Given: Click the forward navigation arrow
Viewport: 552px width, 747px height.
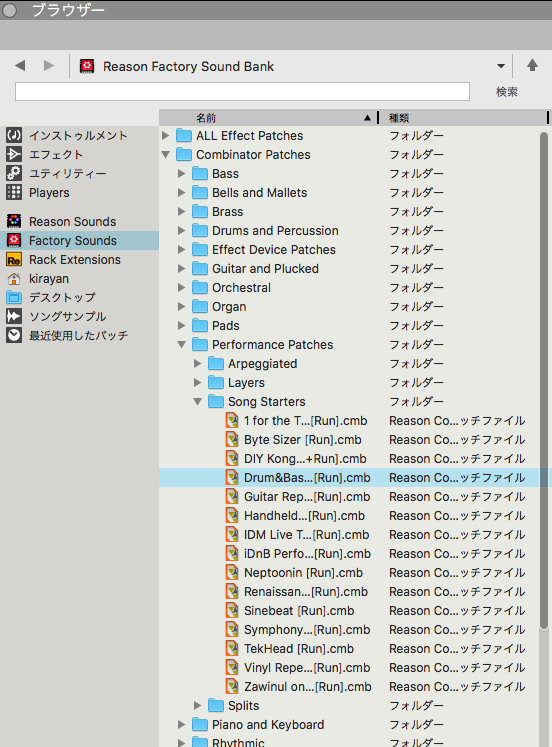Looking at the screenshot, I should pyautogui.click(x=49, y=65).
